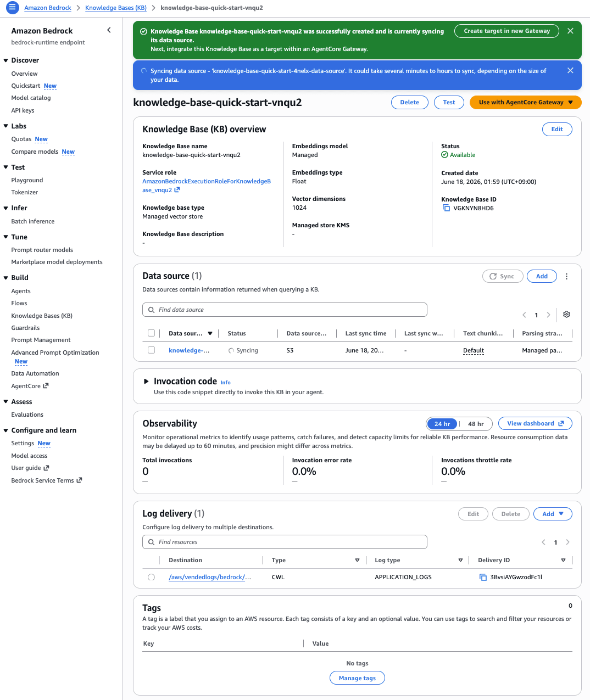
Task: Copy the delivery ID 3BvsiAYGwzodFc1l
Action: pyautogui.click(x=483, y=577)
